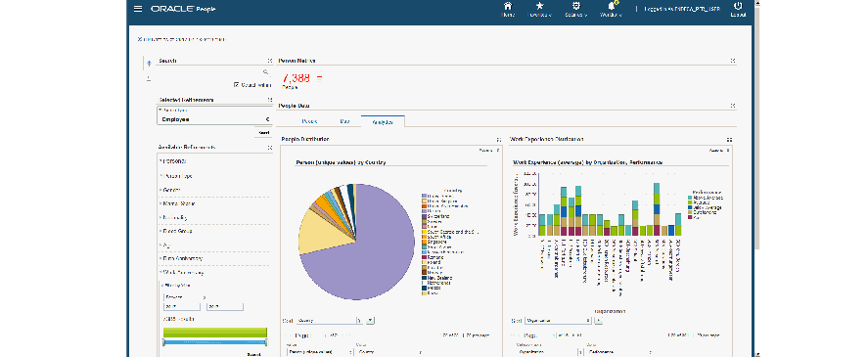Expand the Personal refinement group
Image resolution: width=868 pixels, height=357 pixels.
[x=172, y=161]
